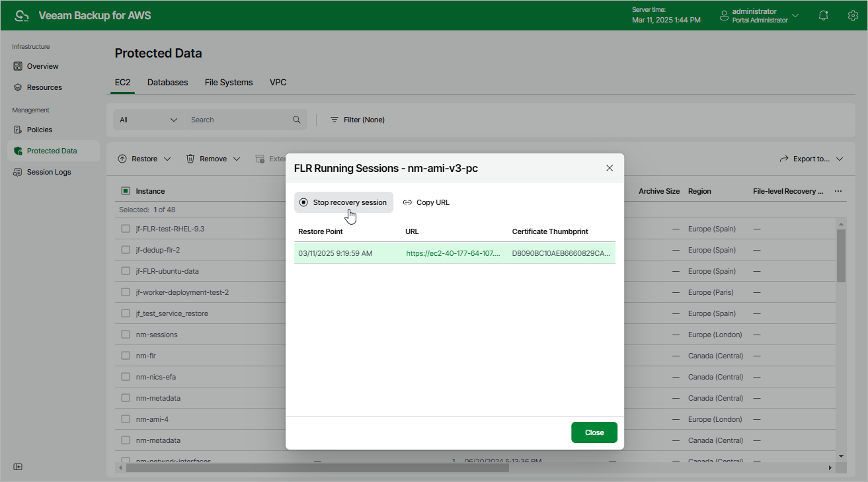868x482 pixels.
Task: Click the Session Logs sidebar icon
Action: (x=19, y=172)
